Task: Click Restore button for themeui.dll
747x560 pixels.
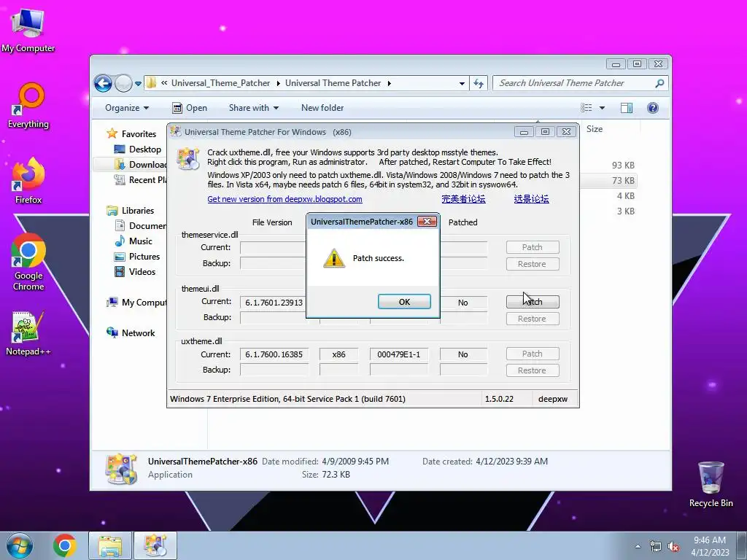Action: click(x=533, y=319)
